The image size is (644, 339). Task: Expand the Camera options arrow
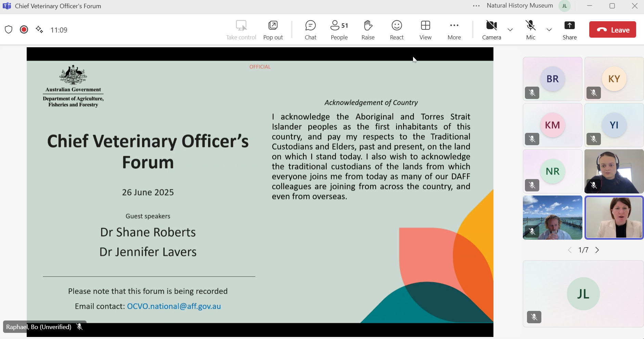(x=510, y=30)
